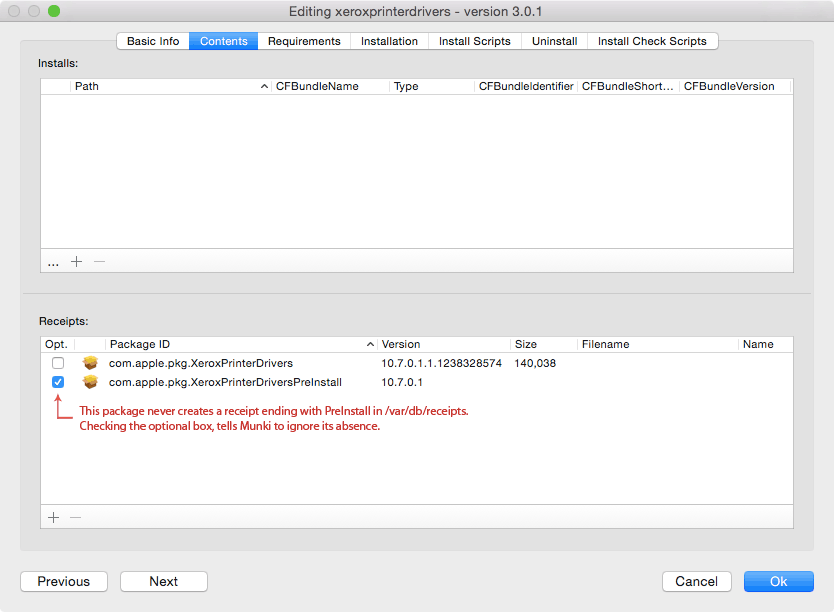Select the Uninstall tab

click(554, 41)
